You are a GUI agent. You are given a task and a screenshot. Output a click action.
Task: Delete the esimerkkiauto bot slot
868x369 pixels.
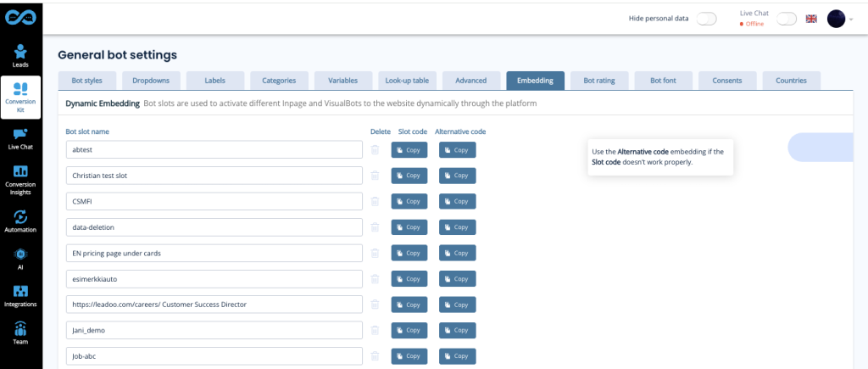(375, 279)
